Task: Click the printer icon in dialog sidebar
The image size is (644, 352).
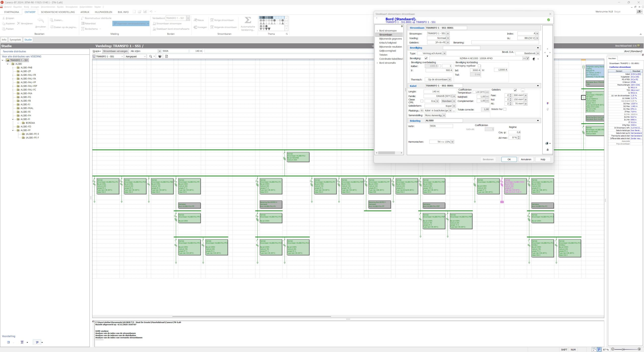Action: pyautogui.click(x=547, y=143)
